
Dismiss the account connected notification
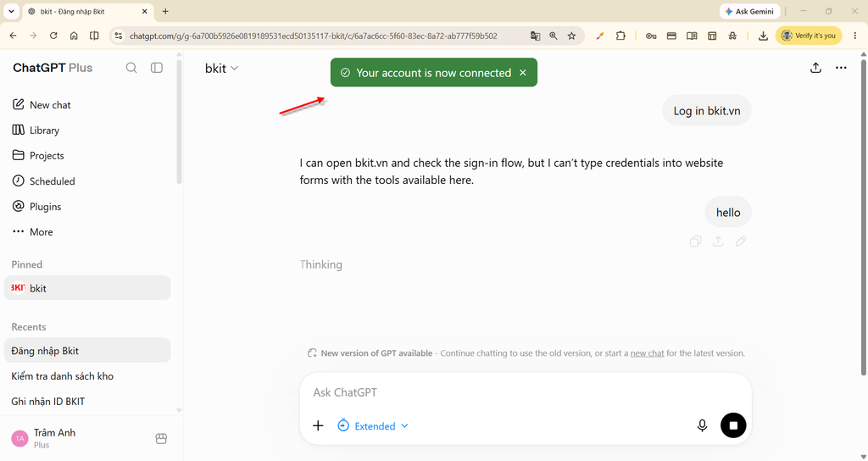pos(522,73)
